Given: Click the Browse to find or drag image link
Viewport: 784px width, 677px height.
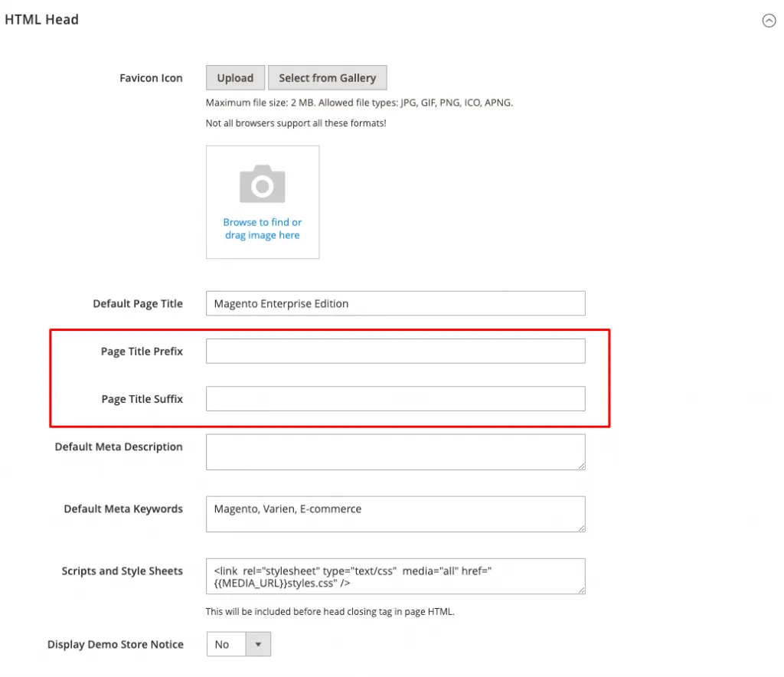Looking at the screenshot, I should (263, 228).
